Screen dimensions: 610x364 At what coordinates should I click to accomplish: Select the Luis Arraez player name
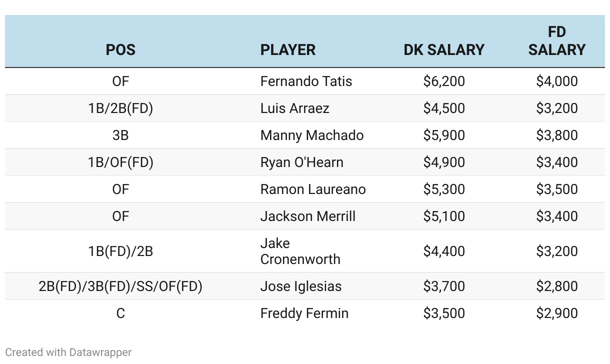click(x=294, y=108)
